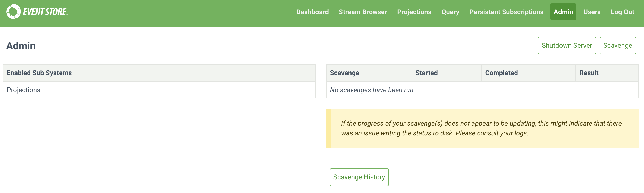The height and width of the screenshot is (193, 644).
Task: Click the Completed column header
Action: point(501,73)
